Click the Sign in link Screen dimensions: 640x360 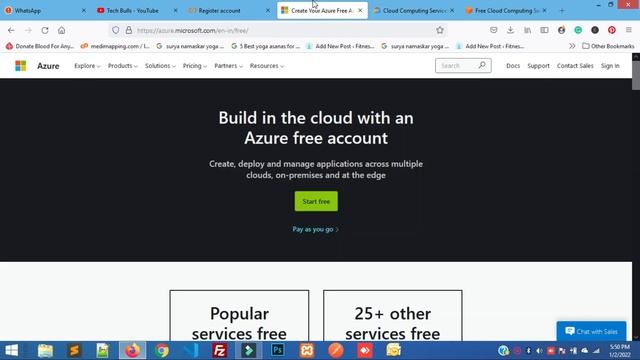[x=610, y=66]
